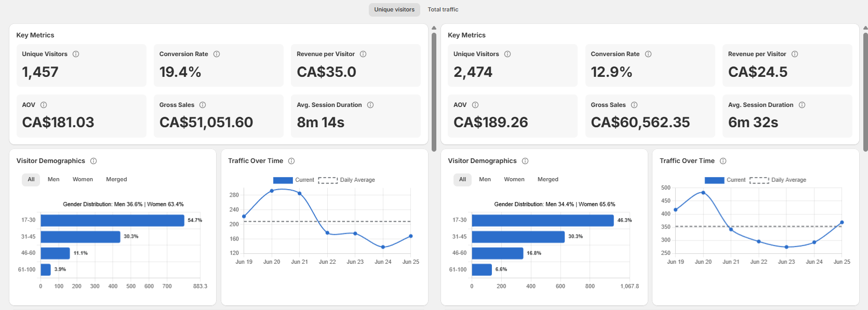
Task: Click the up arrow of the middle scrollbar
Action: point(434,28)
